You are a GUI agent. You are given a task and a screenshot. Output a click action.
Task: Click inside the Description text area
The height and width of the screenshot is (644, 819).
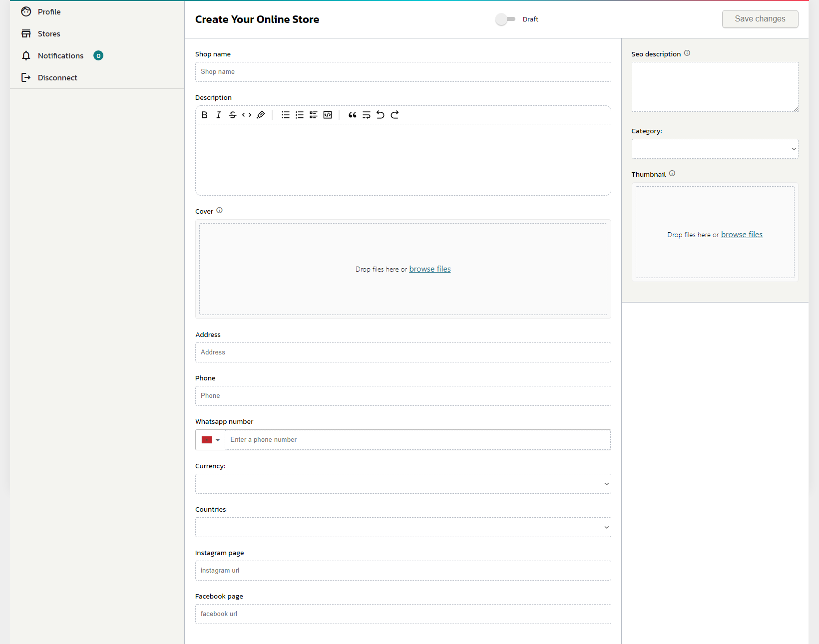403,160
